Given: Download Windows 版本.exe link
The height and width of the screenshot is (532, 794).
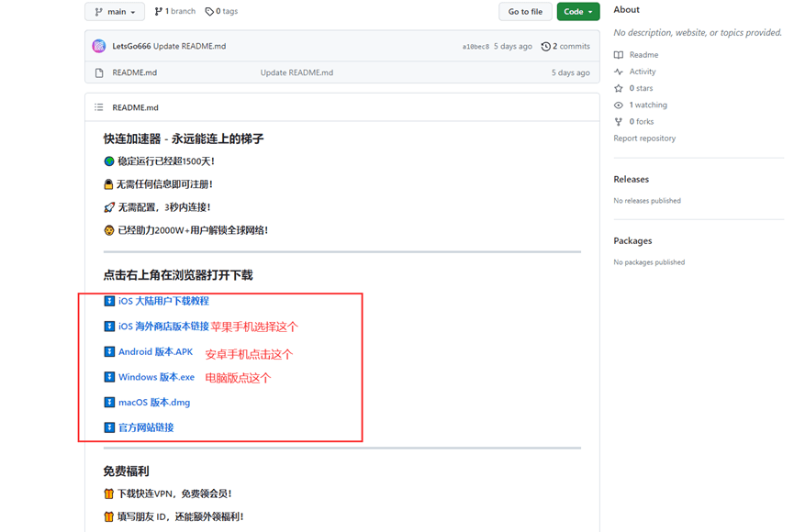Looking at the screenshot, I should coord(156,377).
